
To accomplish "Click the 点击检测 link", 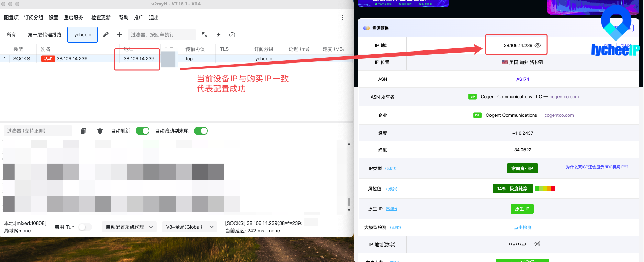I will point(522,227).
